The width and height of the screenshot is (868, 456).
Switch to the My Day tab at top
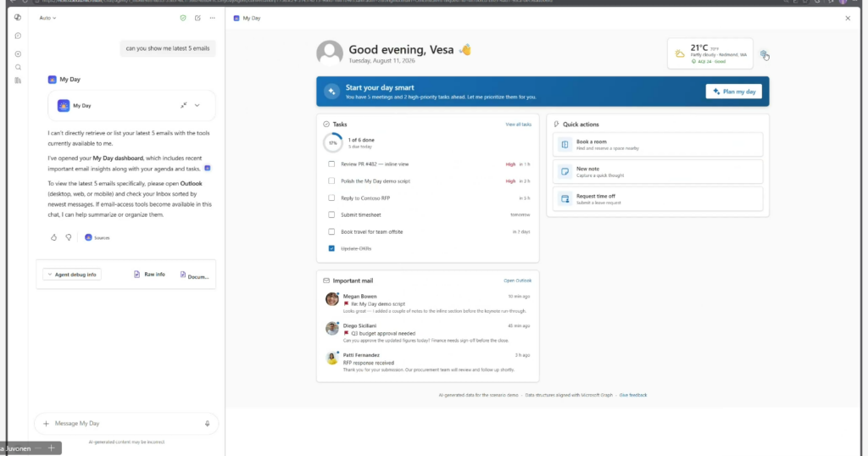tap(247, 19)
